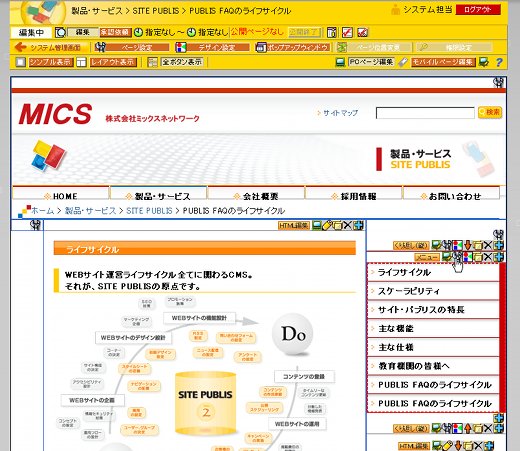Image resolution: width=520 pixels, height=451 pixels.
Task: Click the wrench icon in the left column below breadcrumb
Action: pyautogui.click(x=35, y=225)
